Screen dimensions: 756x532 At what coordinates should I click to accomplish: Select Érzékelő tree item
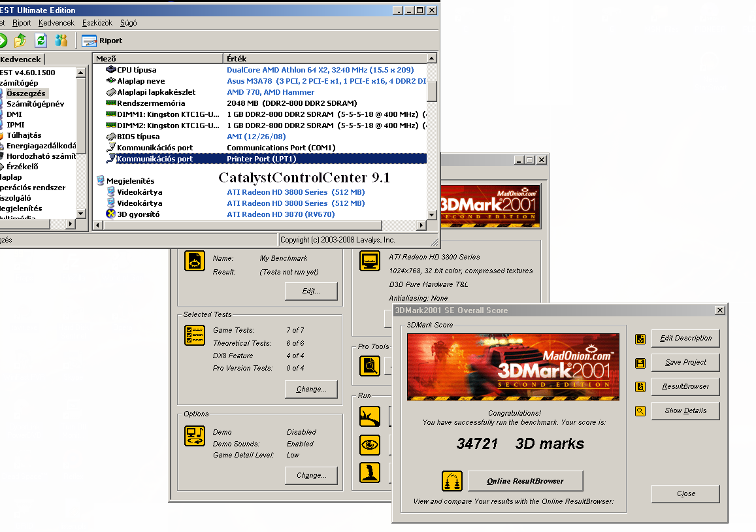pos(22,167)
